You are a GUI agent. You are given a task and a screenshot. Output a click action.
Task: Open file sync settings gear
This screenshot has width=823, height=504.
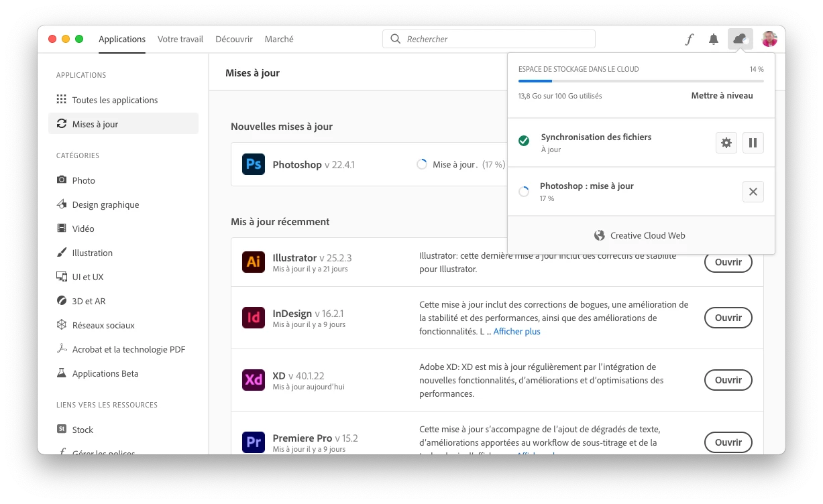point(726,142)
